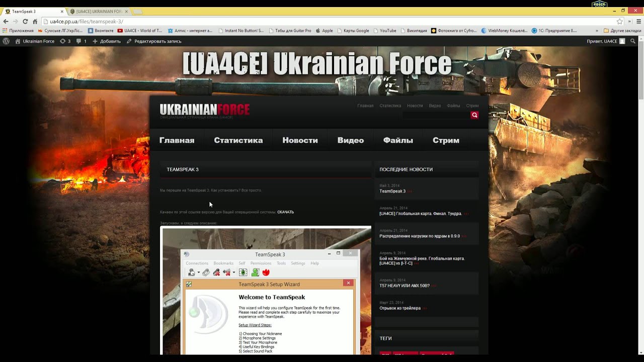This screenshot has width=644, height=362.
Task: Open a new browser tab
Action: tap(138, 11)
